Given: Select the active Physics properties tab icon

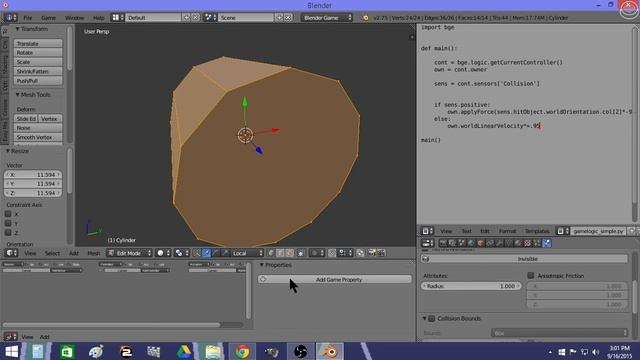Looking at the screenshot, I should pyautogui.click(x=547, y=243).
